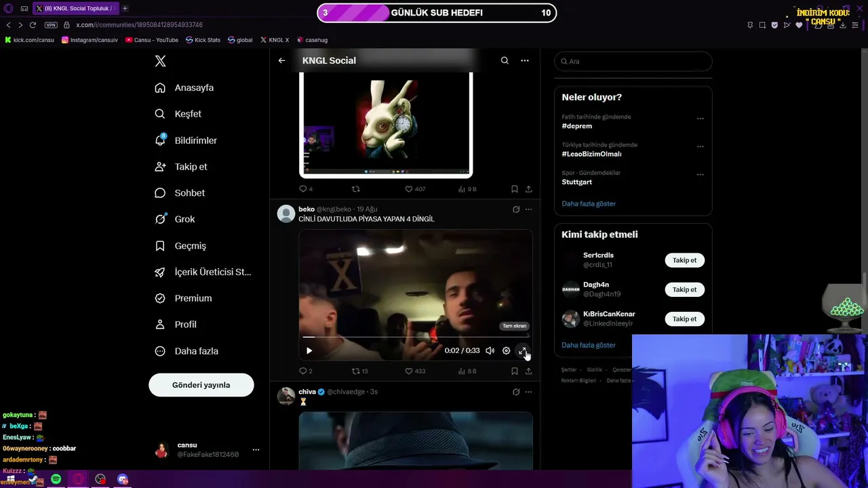Screen dimensions: 868x488
Task: Show more trends under Neler oluyor
Action: pyautogui.click(x=589, y=203)
